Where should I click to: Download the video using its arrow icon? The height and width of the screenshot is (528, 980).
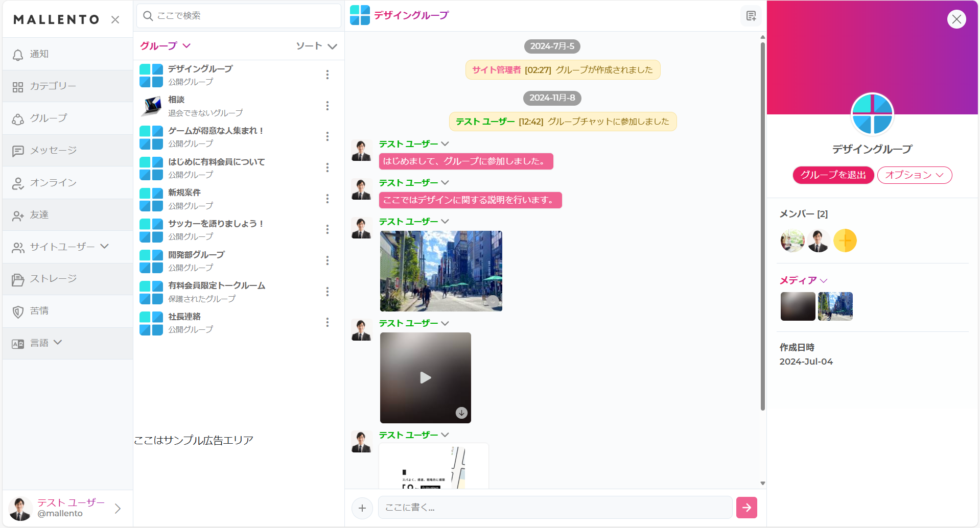(x=461, y=413)
